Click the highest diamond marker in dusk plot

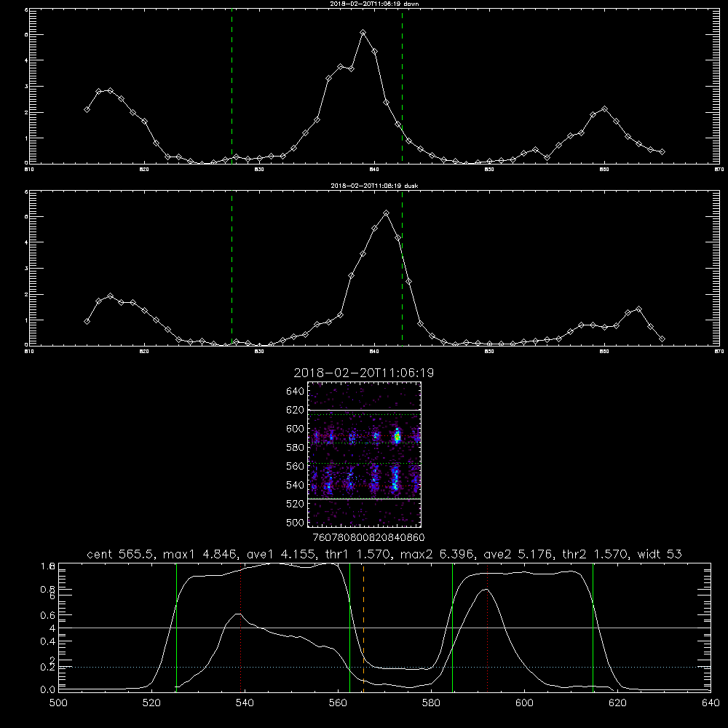[x=386, y=213]
